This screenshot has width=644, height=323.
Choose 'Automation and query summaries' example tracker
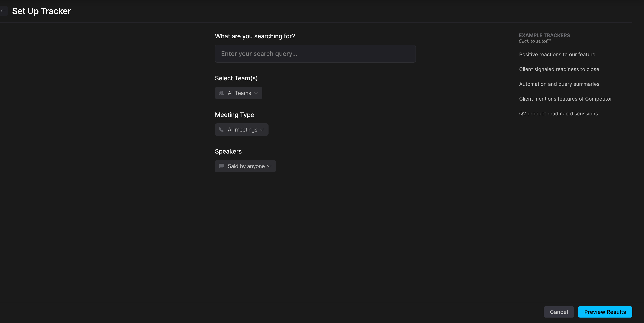pos(559,84)
